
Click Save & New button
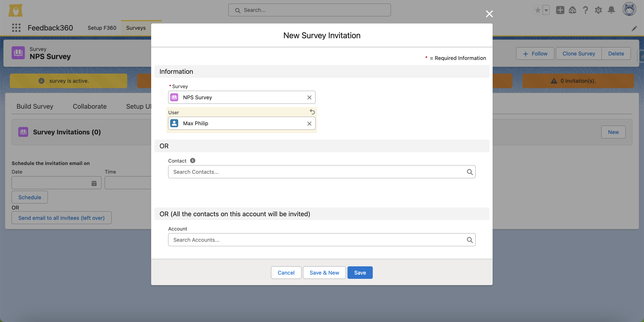click(x=324, y=273)
